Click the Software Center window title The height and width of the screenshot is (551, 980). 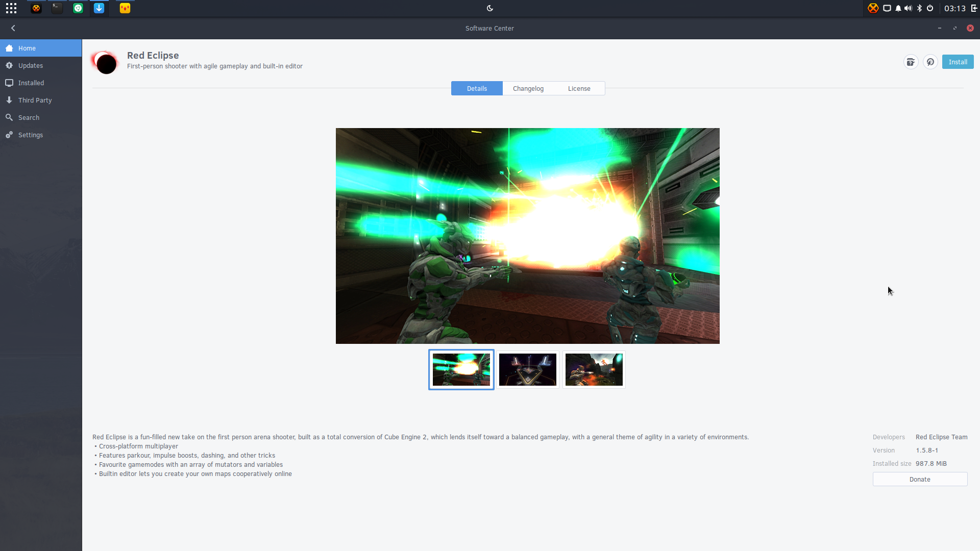489,29
